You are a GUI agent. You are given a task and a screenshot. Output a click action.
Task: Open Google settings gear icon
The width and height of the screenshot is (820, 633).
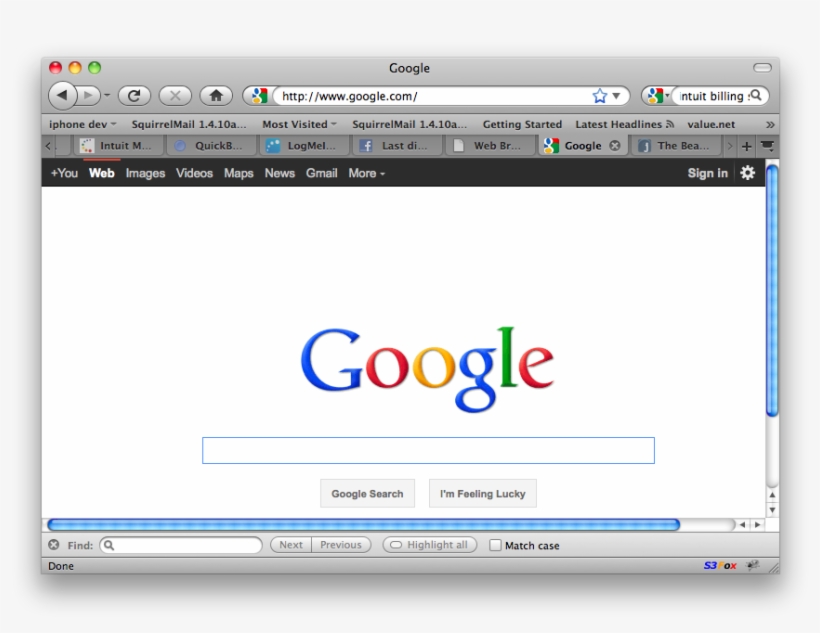(747, 173)
